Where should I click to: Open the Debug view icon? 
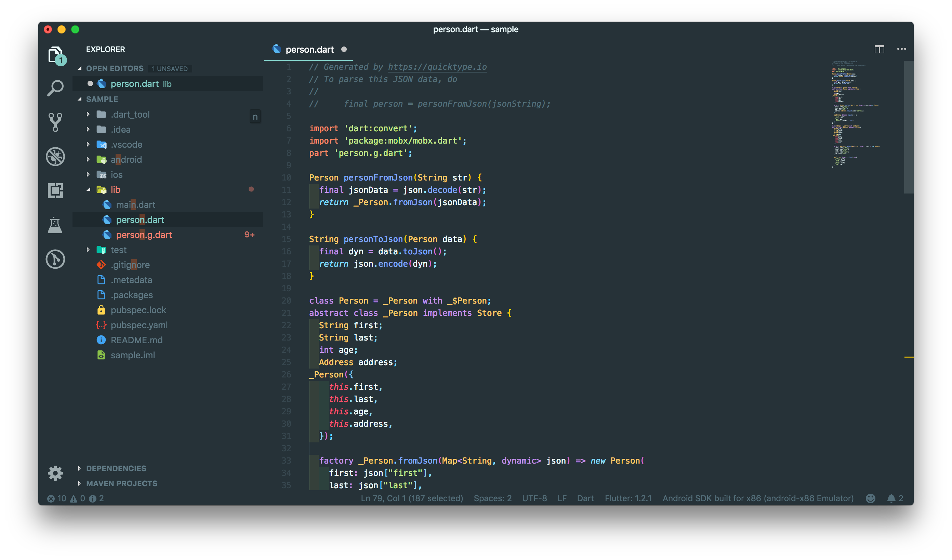pos(55,156)
